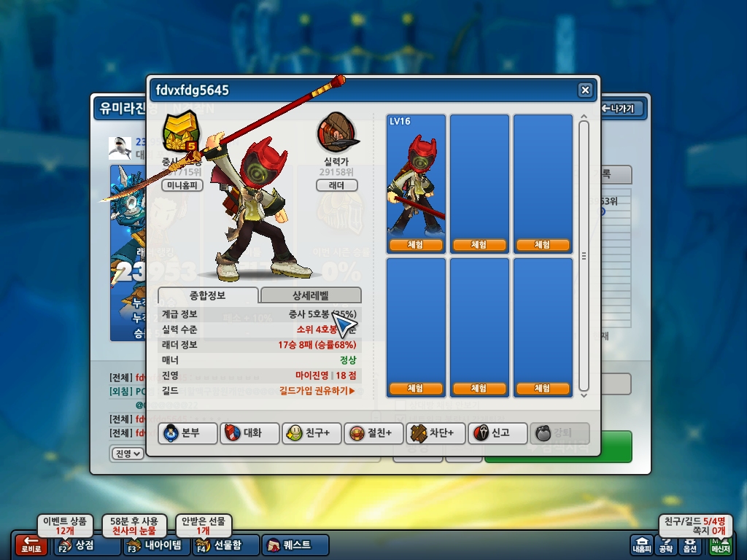Image resolution: width=747 pixels, height=560 pixels.
Task: Open 내아이템 inventory in the bottom bar
Action: [x=156, y=545]
